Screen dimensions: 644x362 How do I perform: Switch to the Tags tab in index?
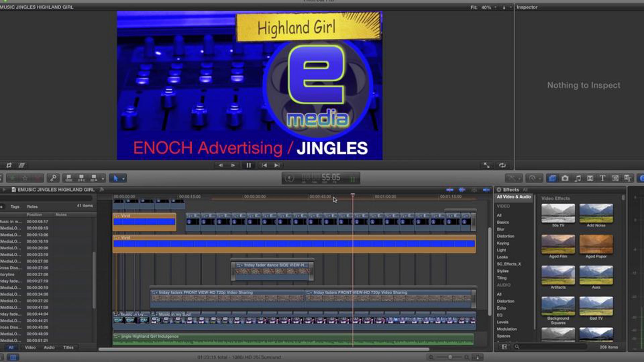[15, 206]
